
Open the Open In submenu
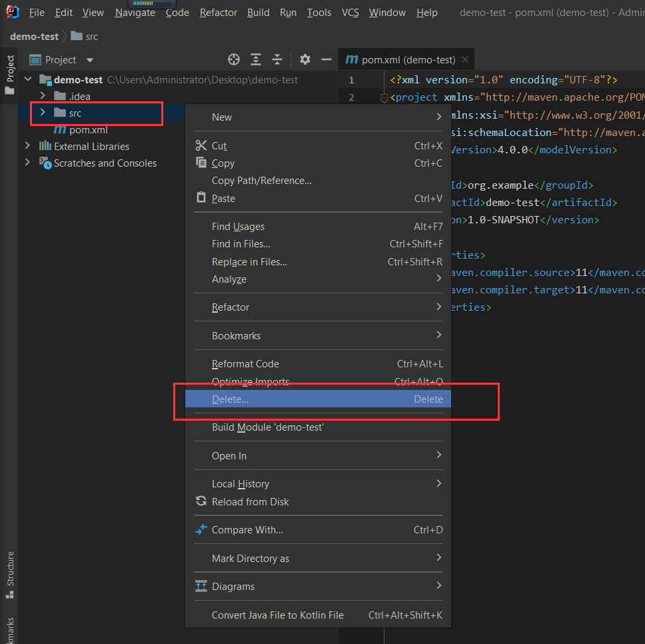318,455
